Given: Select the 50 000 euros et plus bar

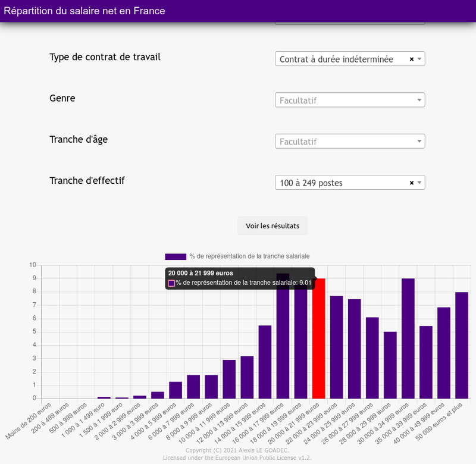Looking at the screenshot, I should click(462, 346).
